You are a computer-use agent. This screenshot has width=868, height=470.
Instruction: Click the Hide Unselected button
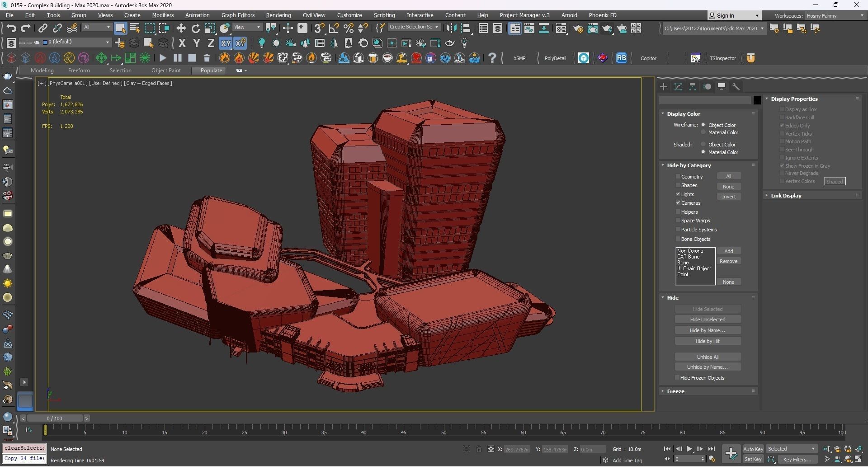708,320
